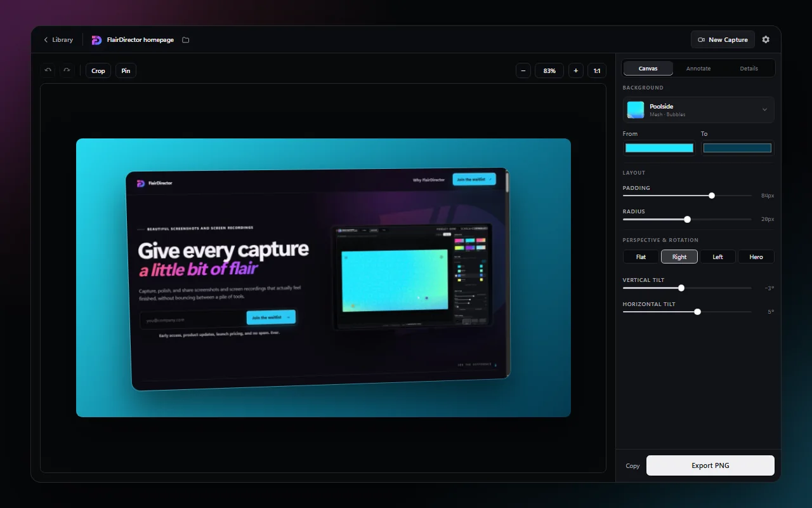The width and height of the screenshot is (812, 508).
Task: Click the Poolside gradient thumbnail
Action: click(636, 110)
